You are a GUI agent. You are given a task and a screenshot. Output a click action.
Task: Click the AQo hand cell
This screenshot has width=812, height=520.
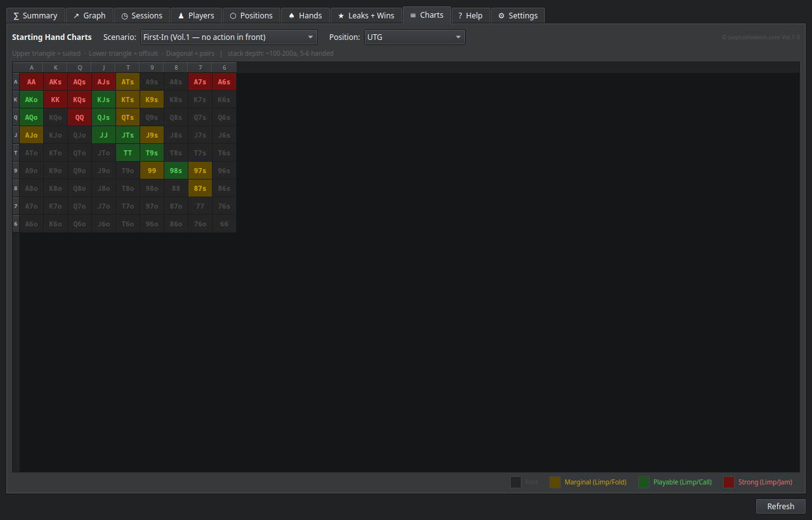[32, 117]
